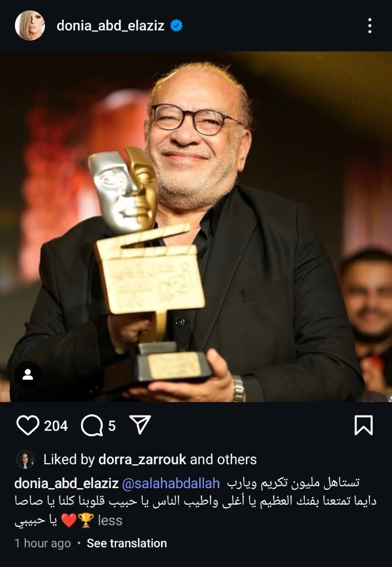This screenshot has width=392, height=567.
Task: Show tagged people icon on photo
Action: tap(28, 374)
